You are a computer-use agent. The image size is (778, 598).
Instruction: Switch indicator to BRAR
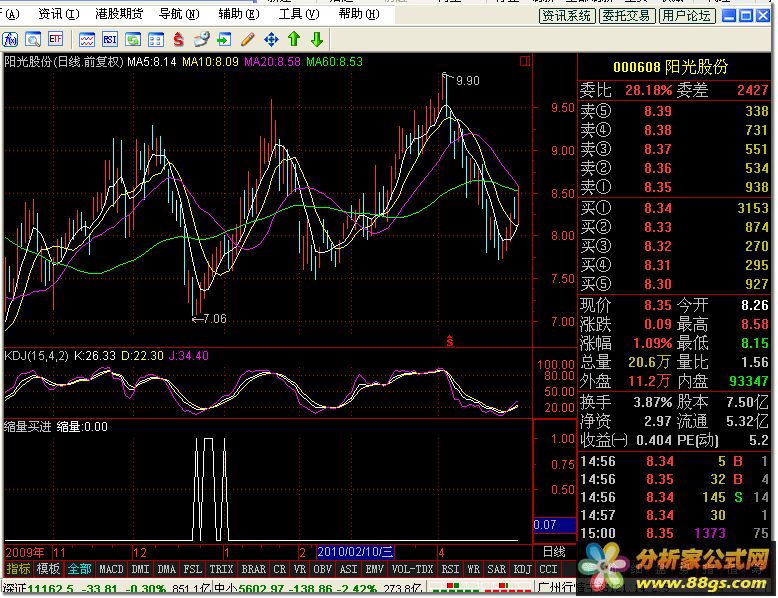(254, 569)
